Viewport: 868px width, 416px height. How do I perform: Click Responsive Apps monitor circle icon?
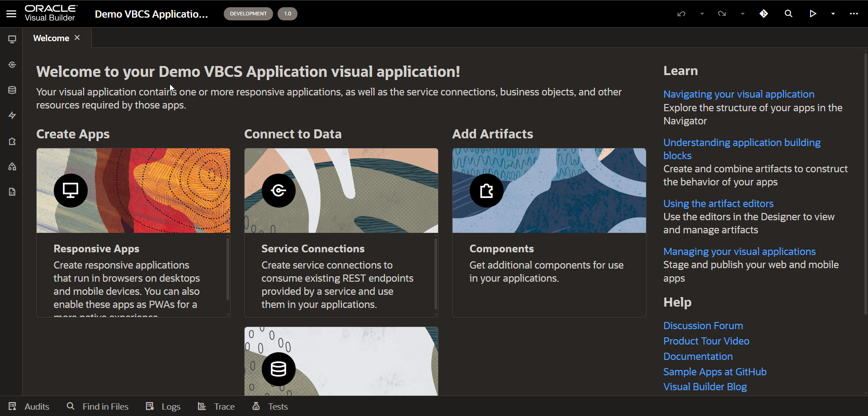[71, 190]
